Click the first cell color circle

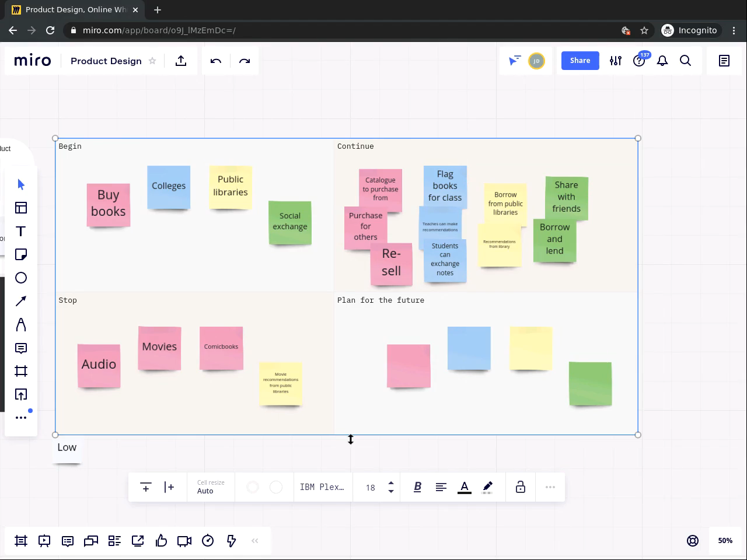(x=253, y=487)
